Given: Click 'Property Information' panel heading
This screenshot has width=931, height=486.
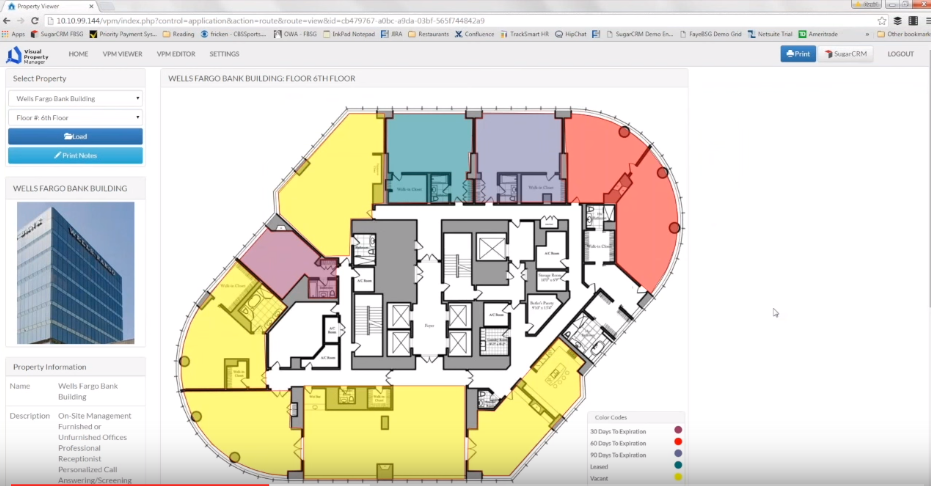Looking at the screenshot, I should (x=50, y=367).
